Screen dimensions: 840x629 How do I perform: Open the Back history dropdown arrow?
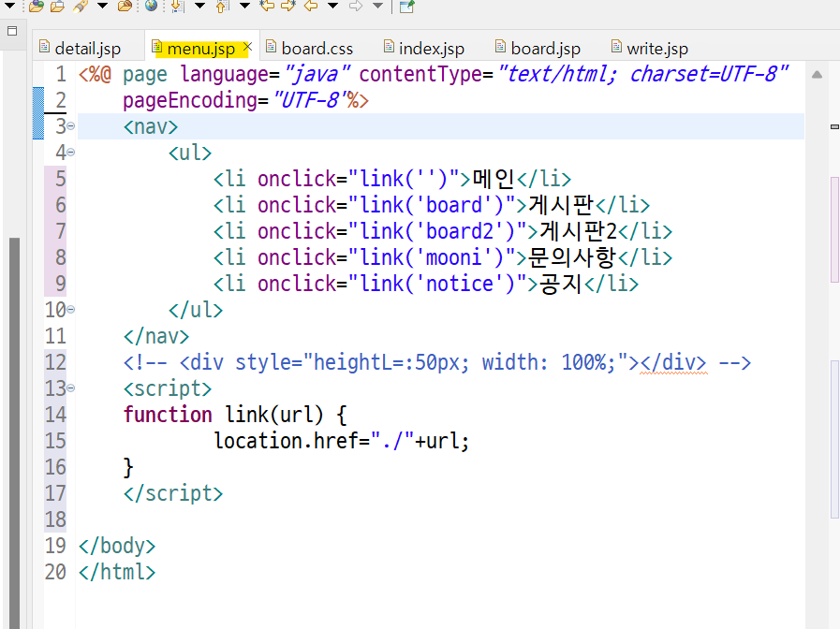(332, 6)
